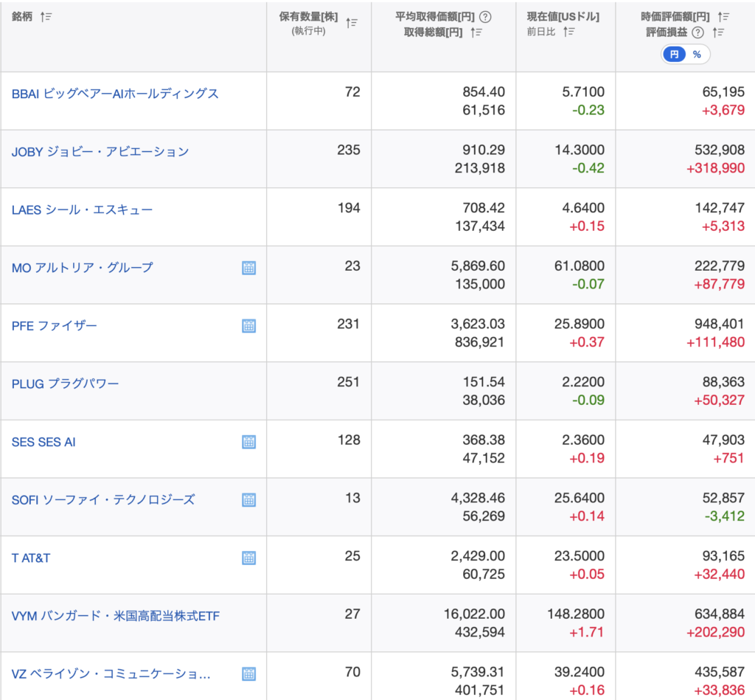
Task: Sort the table by 銘柄 name
Action: pos(46,16)
